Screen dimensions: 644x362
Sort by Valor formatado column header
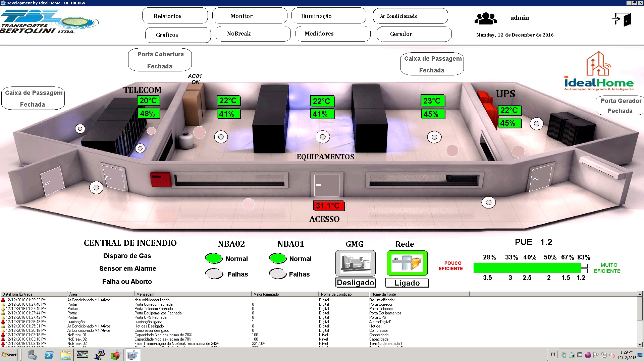pos(285,294)
